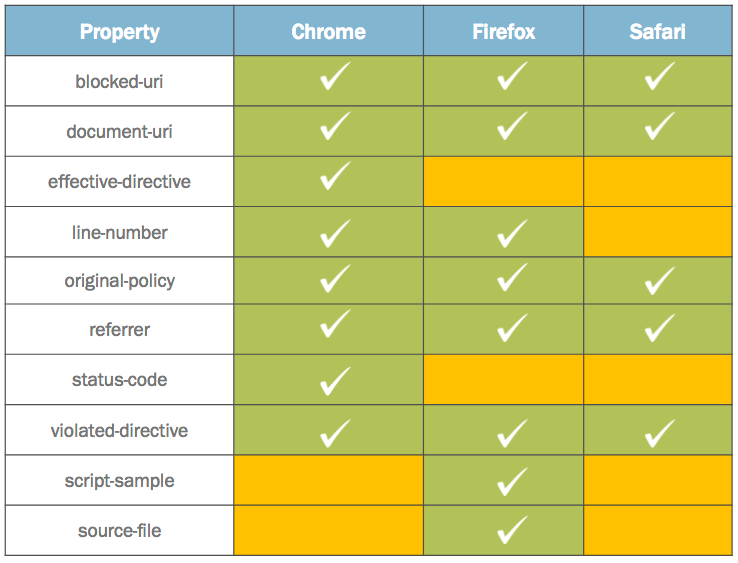Click the Safari checkmark for referrer
738x563 pixels.
[659, 326]
